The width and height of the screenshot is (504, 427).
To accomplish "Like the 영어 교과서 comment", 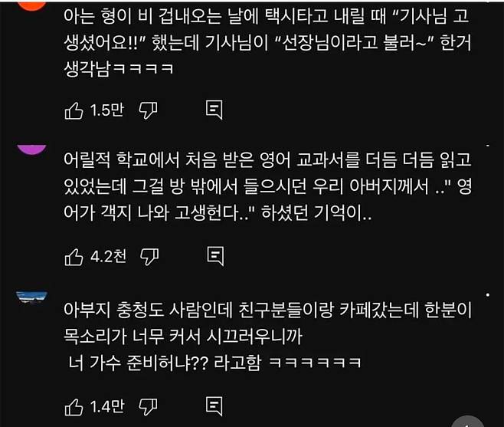I will tap(74, 257).
